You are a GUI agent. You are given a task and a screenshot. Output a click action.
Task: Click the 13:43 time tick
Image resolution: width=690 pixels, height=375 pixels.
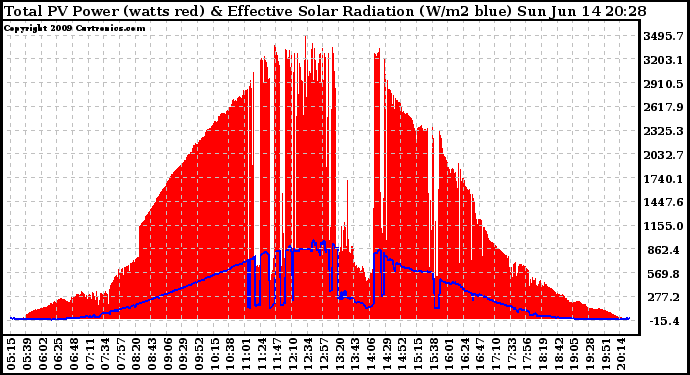(x=355, y=354)
